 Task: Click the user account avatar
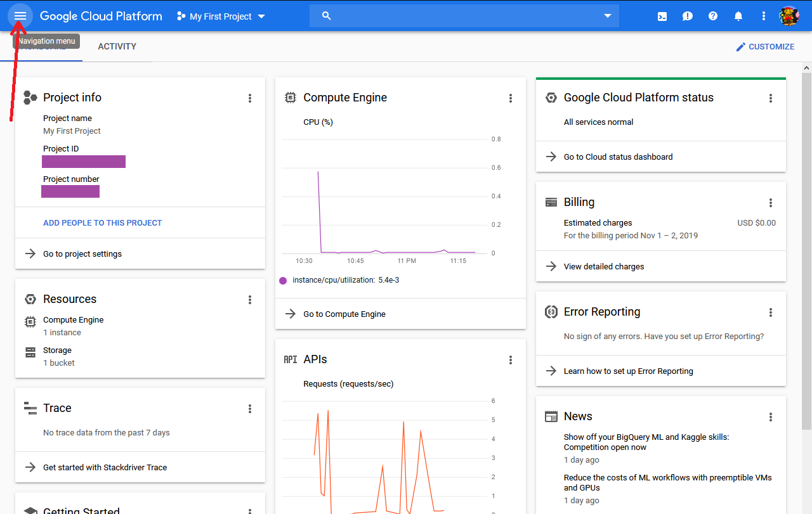(x=789, y=16)
